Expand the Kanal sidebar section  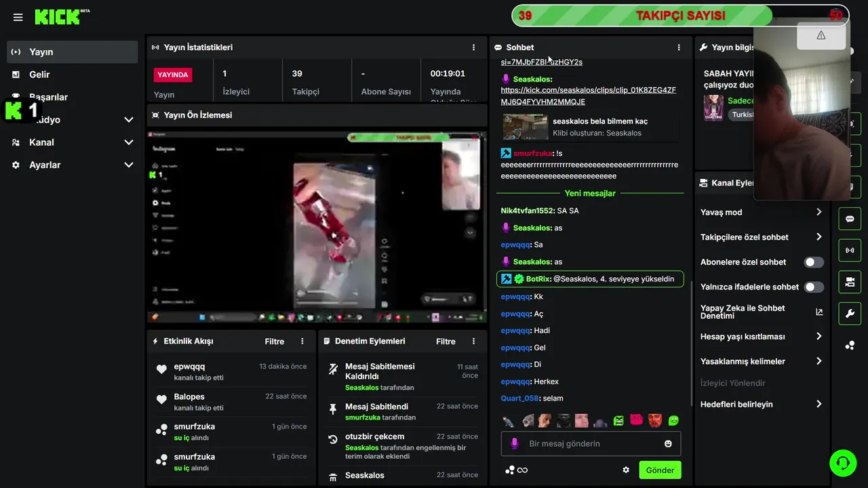click(x=73, y=142)
